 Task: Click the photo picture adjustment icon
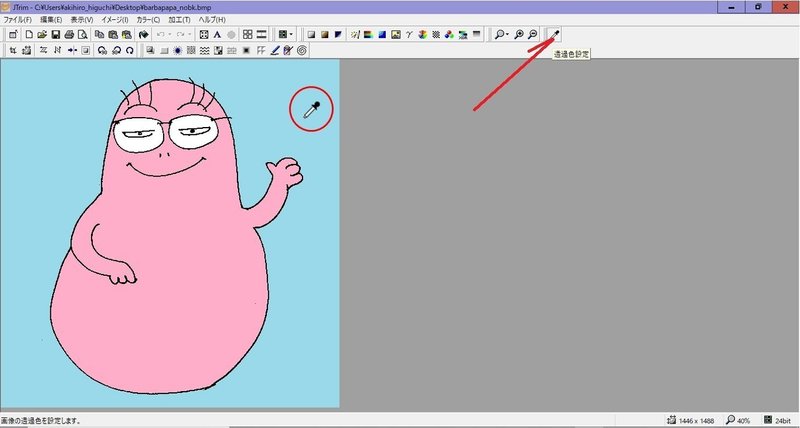pos(395,35)
